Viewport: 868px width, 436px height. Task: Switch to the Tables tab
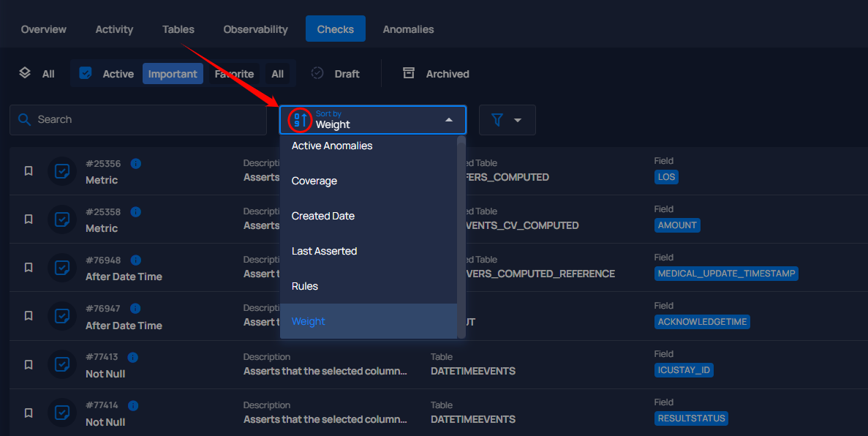coord(178,29)
